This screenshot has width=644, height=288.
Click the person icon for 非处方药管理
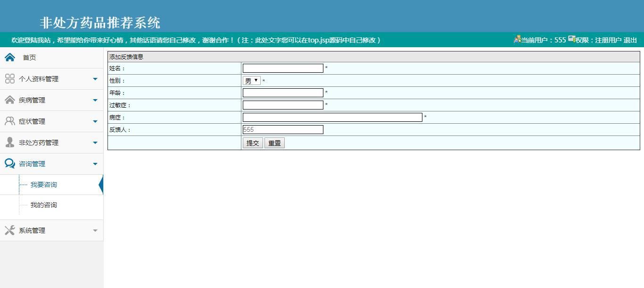point(9,143)
